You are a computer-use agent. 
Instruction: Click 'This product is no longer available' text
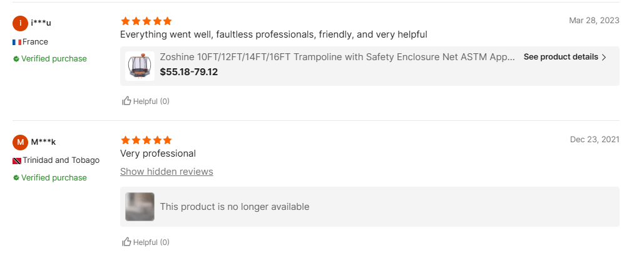point(235,207)
